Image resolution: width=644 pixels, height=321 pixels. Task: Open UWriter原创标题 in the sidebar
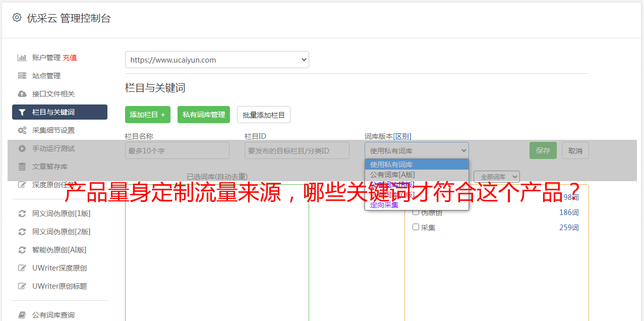point(60,286)
